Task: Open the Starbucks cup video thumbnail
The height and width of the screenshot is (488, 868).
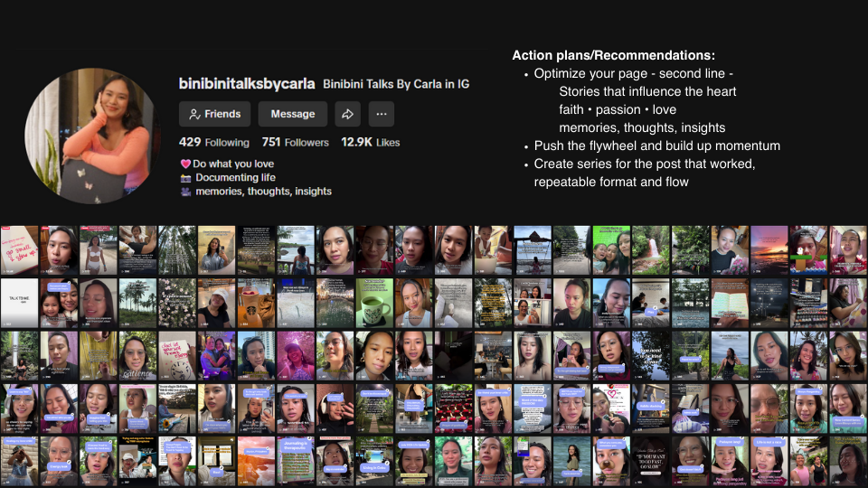Action: tap(256, 303)
